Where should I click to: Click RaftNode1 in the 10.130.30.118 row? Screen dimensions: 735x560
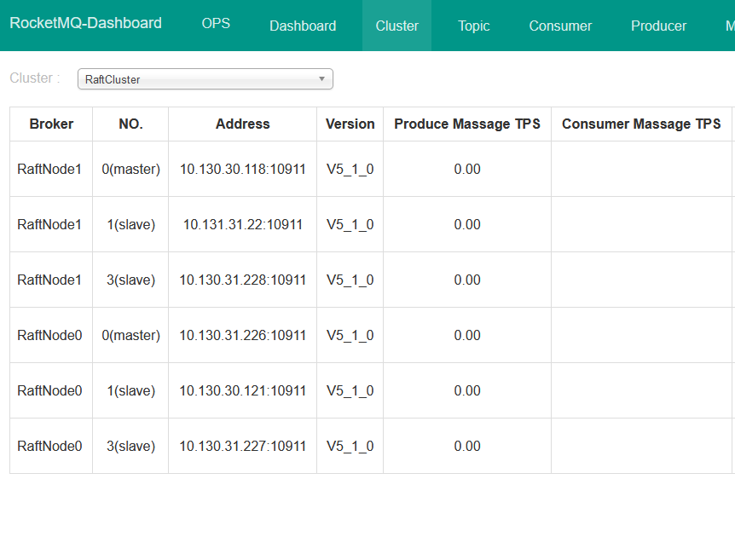[x=49, y=169]
